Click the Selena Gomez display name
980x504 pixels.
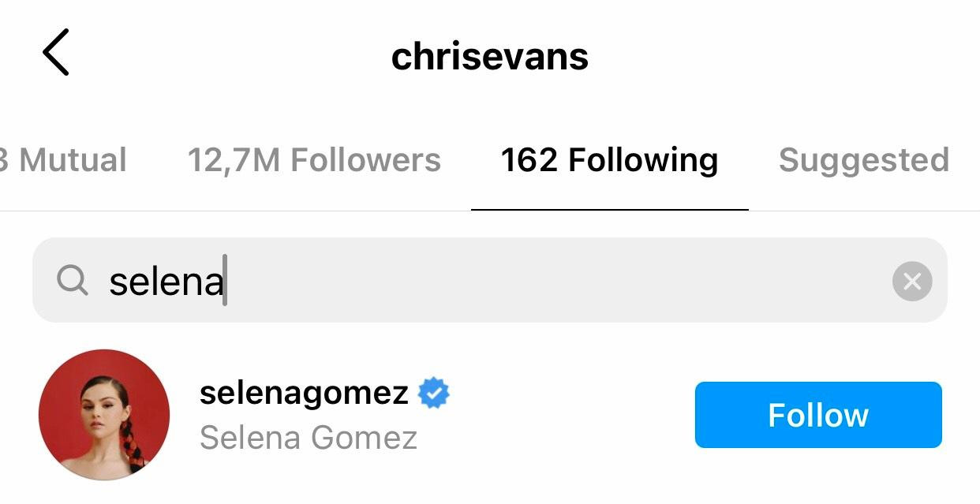[x=309, y=437]
